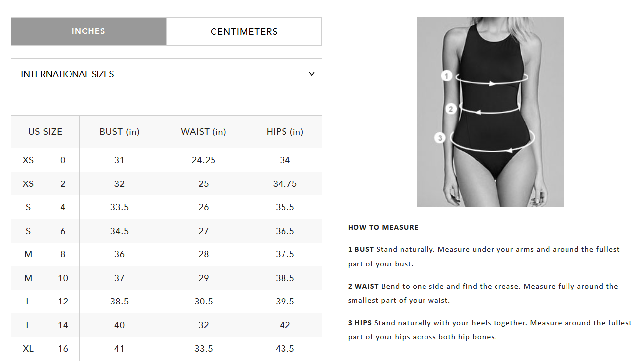This screenshot has height=364, width=638.
Task: Click the HIPS (in) column header
Action: coord(285,132)
